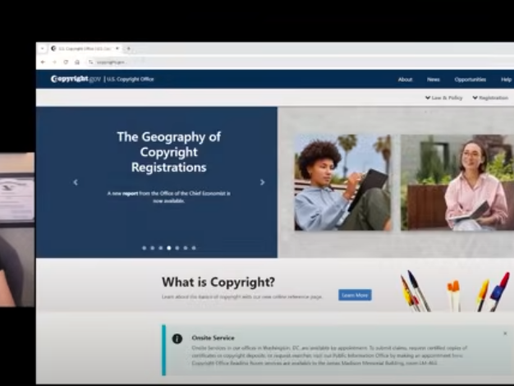Image resolution: width=514 pixels, height=386 pixels.
Task: Close the U.S. Copyright Office tab
Action: pos(117,49)
